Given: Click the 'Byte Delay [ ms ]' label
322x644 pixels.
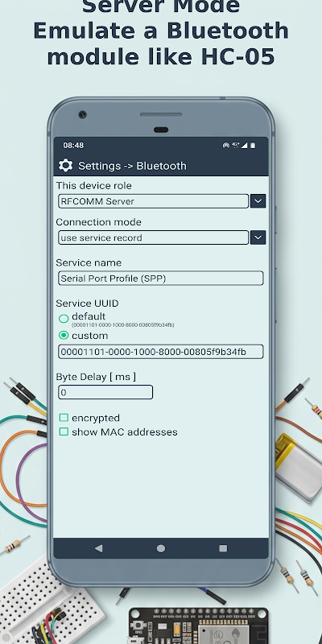Looking at the screenshot, I should pyautogui.click(x=96, y=377).
